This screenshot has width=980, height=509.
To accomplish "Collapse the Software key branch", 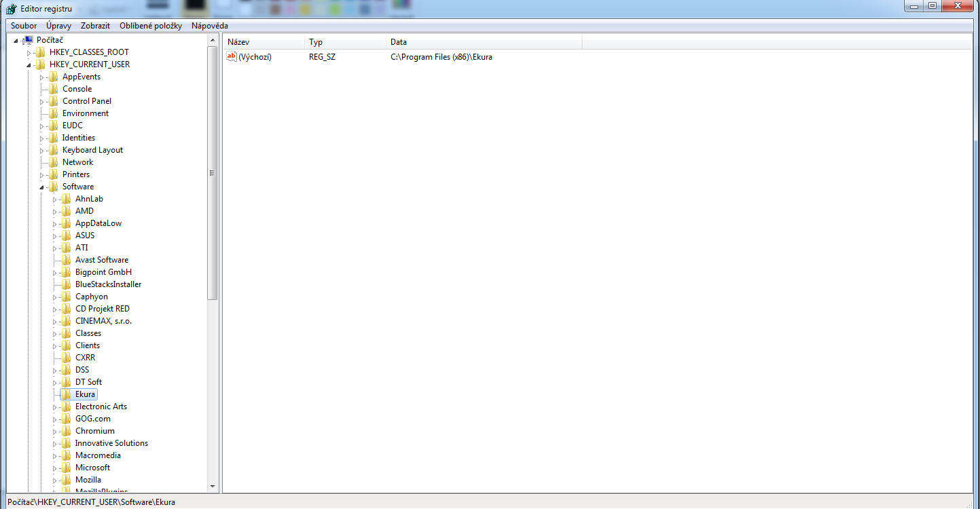I will coord(41,187).
